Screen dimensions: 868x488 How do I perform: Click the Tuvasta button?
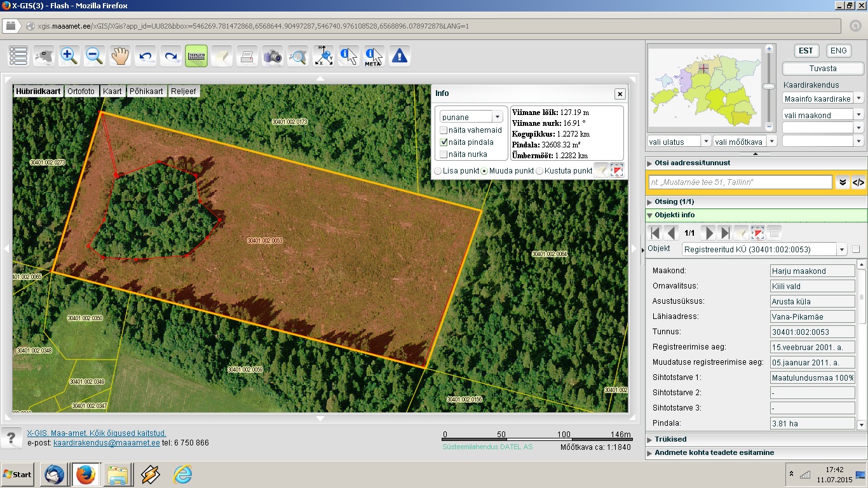(x=823, y=68)
